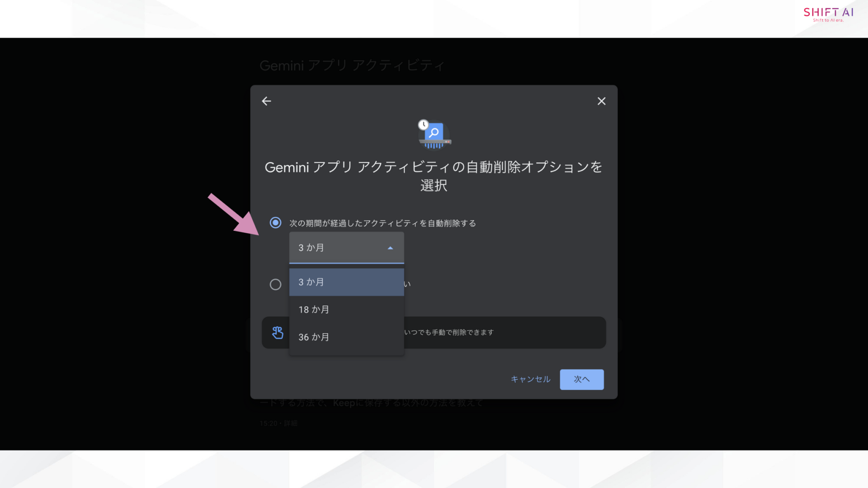Expand the period dropdown via its upward arrow

point(390,248)
